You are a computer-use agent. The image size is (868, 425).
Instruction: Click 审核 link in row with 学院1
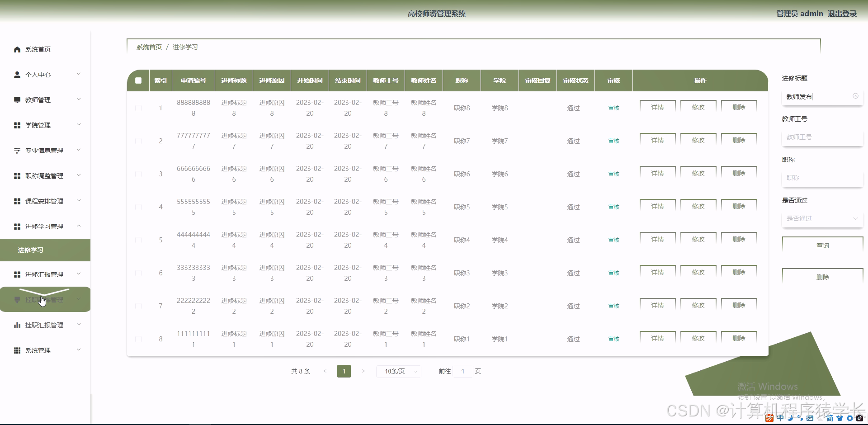[x=613, y=339]
